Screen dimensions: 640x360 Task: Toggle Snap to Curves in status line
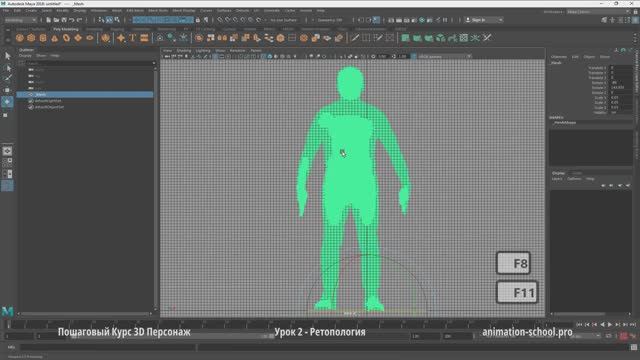click(228, 20)
